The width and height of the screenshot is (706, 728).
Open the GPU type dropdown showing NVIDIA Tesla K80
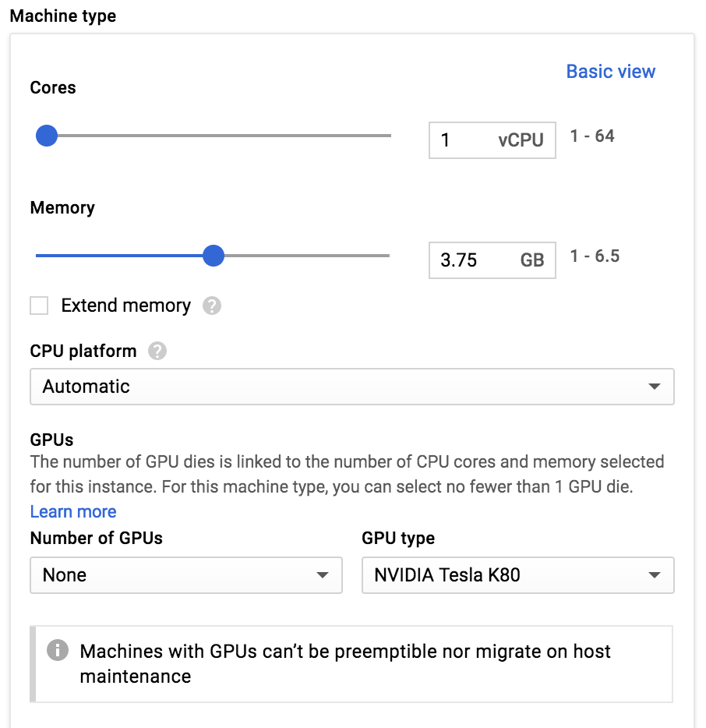click(x=517, y=575)
